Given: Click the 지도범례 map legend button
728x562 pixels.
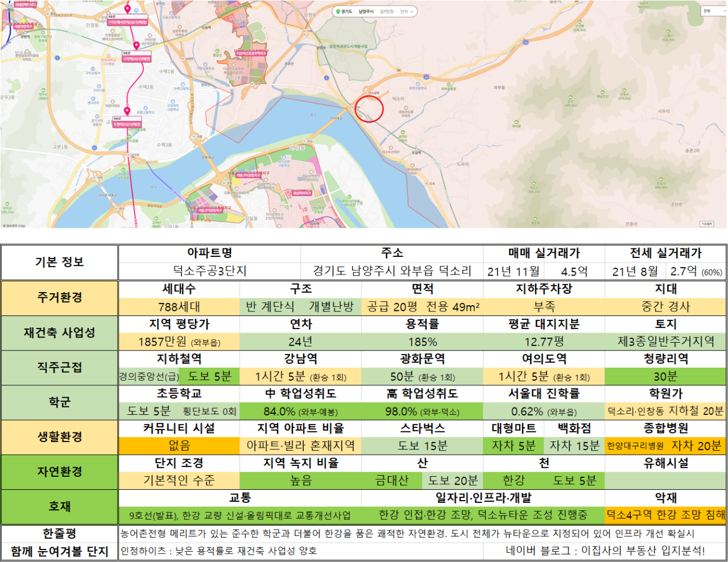Looking at the screenshot, I should pos(706,224).
